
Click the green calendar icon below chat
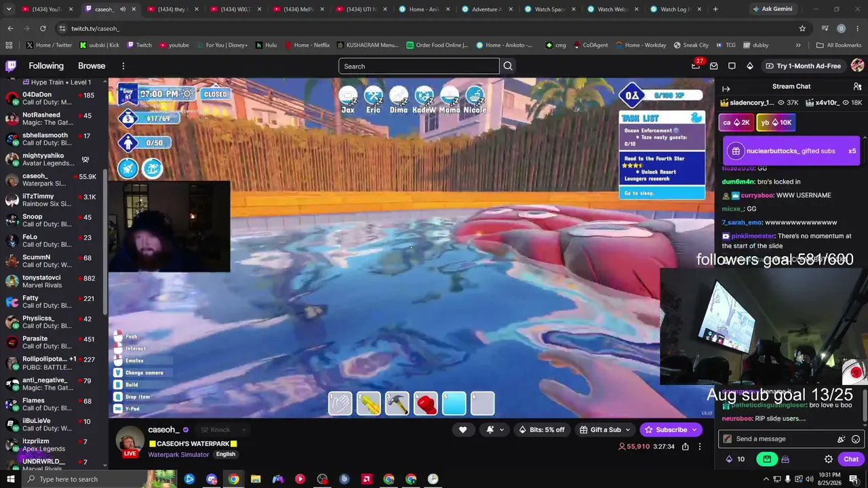(x=767, y=459)
